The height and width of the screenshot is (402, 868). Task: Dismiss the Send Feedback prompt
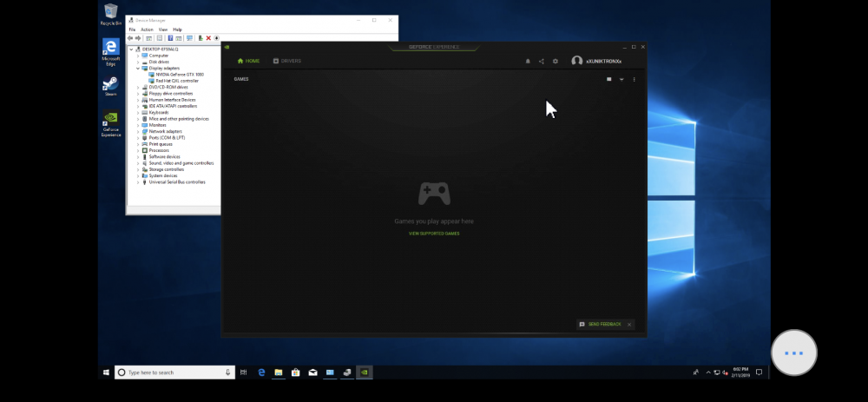(629, 325)
